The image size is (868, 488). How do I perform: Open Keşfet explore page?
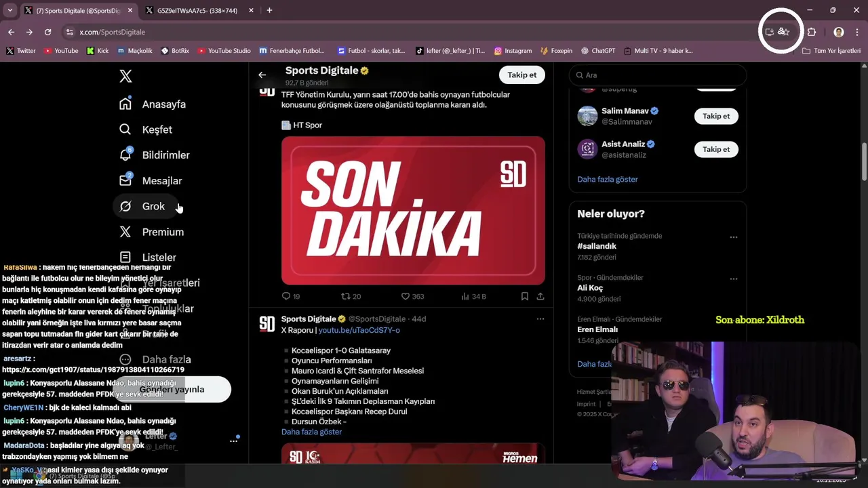[146, 129]
